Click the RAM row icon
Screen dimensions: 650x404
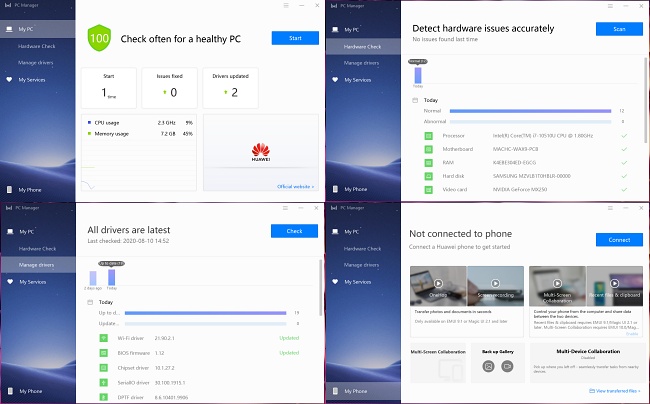[429, 163]
